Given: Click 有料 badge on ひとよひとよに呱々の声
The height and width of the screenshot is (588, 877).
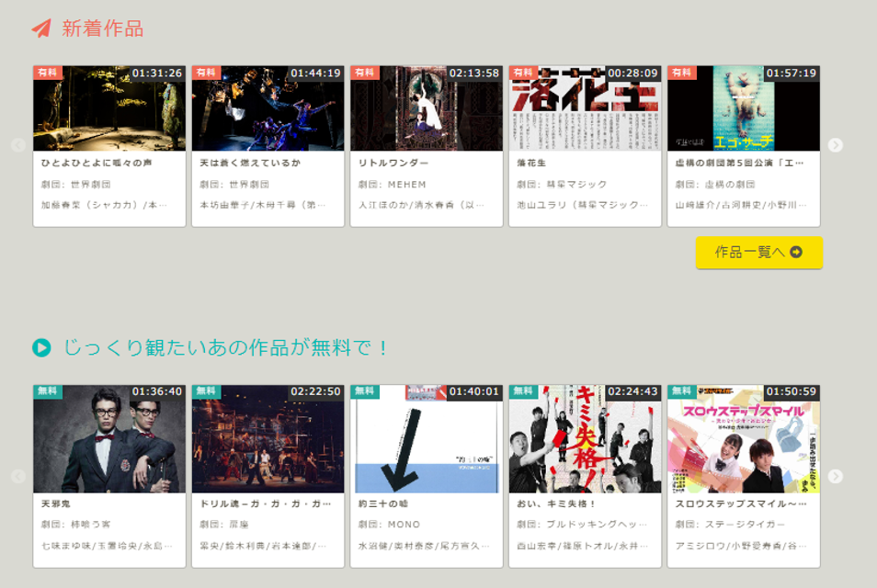Looking at the screenshot, I should [x=48, y=73].
